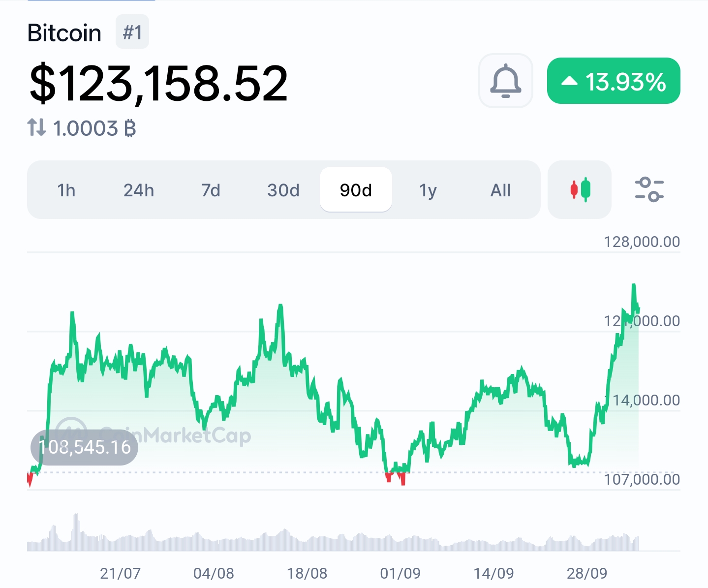This screenshot has width=708, height=588.
Task: Tap the CoinMarketCap watermark logo
Action: (71, 433)
